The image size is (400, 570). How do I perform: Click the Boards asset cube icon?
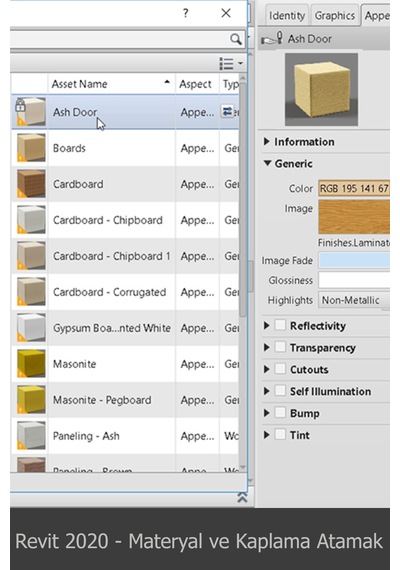31,148
